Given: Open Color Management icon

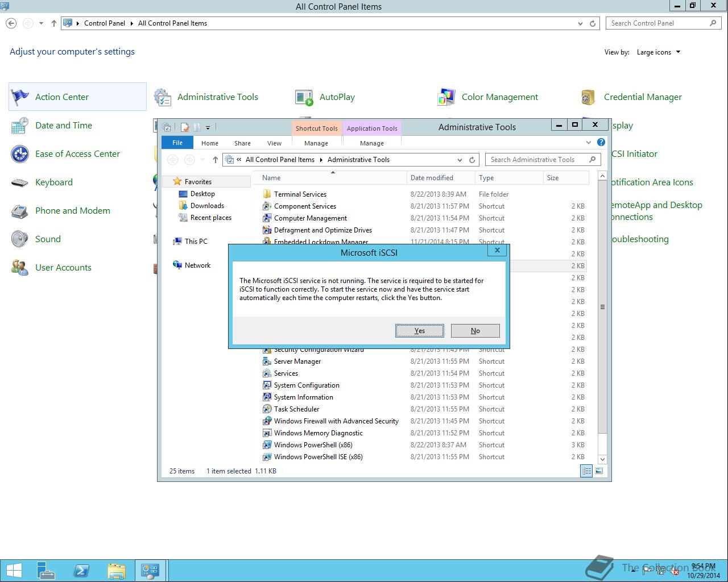Looking at the screenshot, I should point(446,97).
